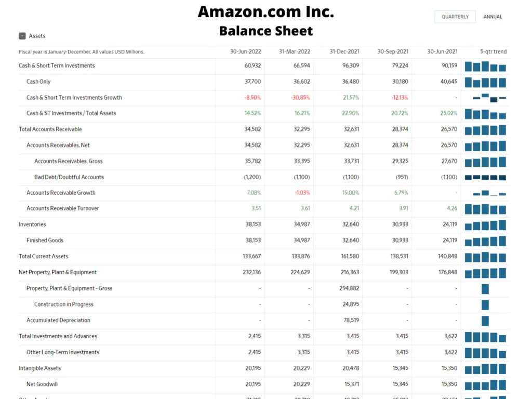The image size is (532, 399).
Task: Click the Property, Plant & Equipment - Gross label
Action: 69,288
